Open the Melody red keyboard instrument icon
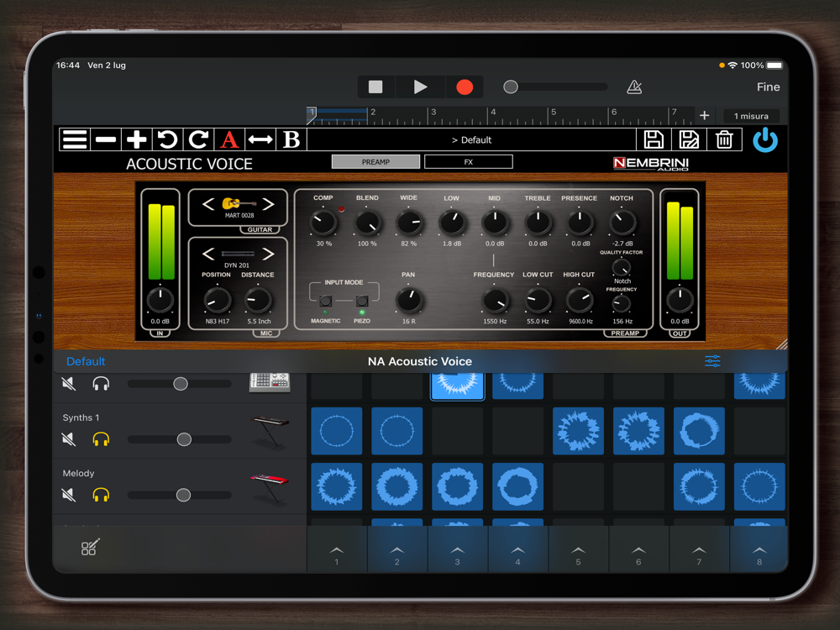840x630 pixels. pyautogui.click(x=270, y=487)
